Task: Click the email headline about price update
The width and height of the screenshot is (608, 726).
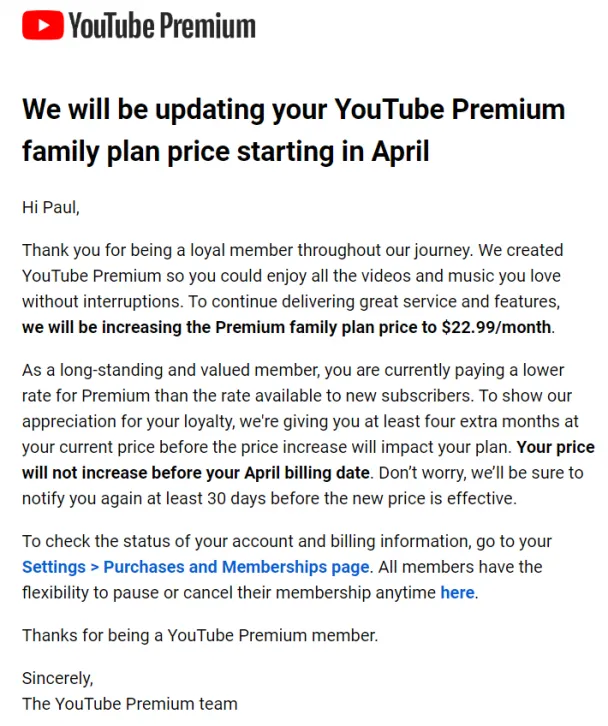Action: [x=294, y=130]
